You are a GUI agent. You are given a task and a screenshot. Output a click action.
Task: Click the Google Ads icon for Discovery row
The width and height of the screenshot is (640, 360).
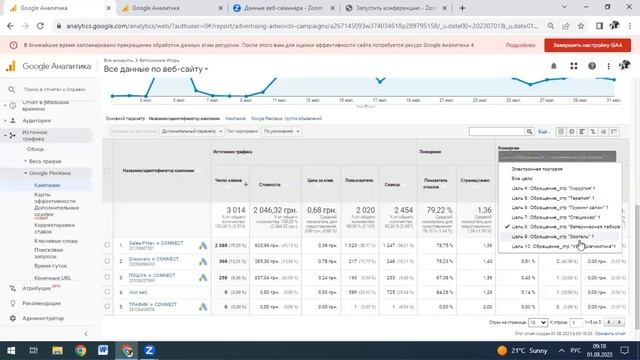click(x=203, y=262)
